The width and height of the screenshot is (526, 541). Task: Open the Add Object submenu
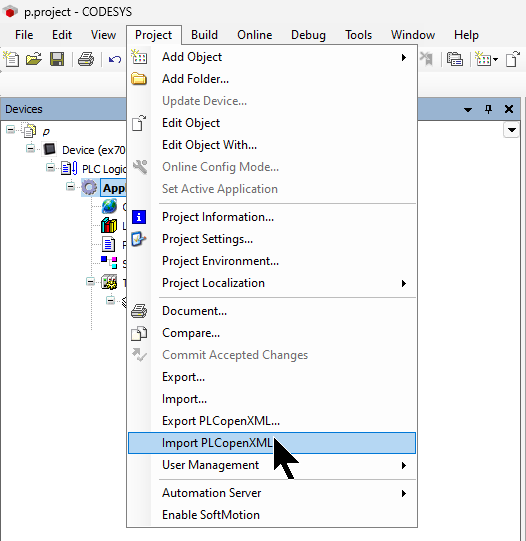coord(272,57)
